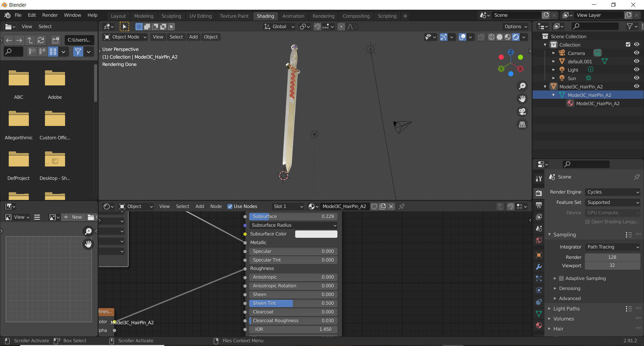The height and width of the screenshot is (346, 644).
Task: Toggle visibility of Collection in outliner
Action: 636,45
